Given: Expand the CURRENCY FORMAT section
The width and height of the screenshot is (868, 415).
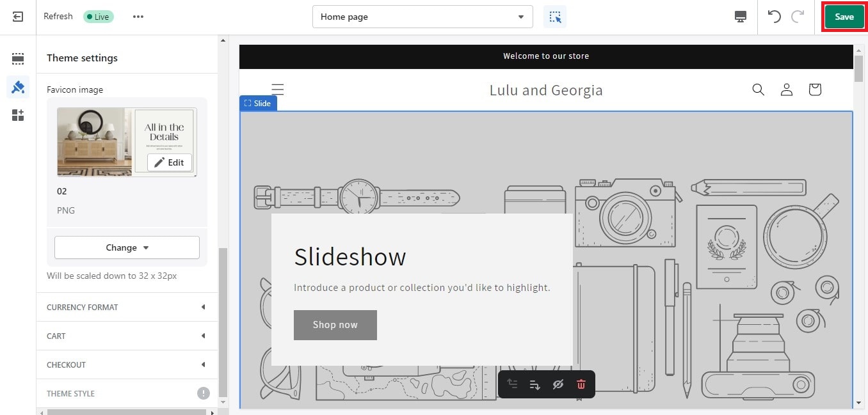Looking at the screenshot, I should pyautogui.click(x=127, y=307).
